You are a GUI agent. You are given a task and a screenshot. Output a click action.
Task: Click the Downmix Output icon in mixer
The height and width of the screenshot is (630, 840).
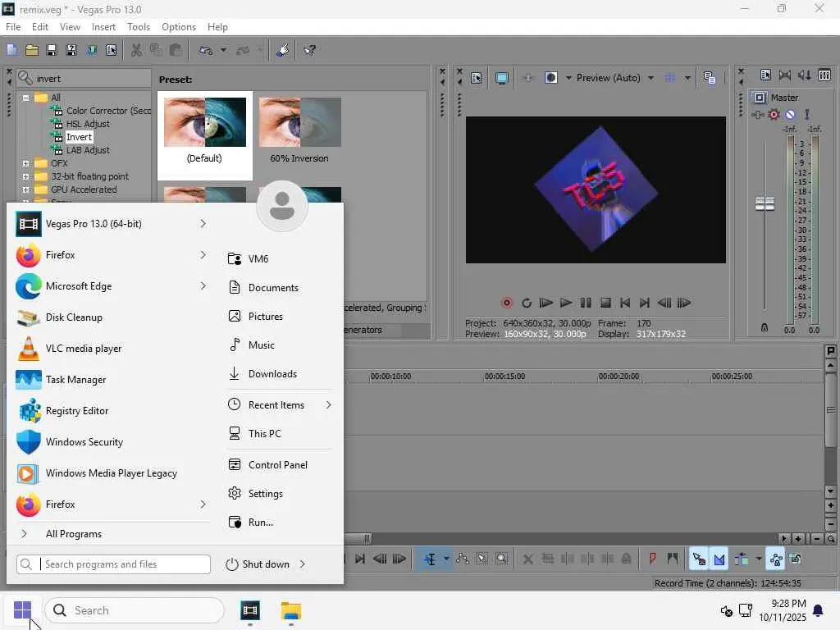coord(785,75)
